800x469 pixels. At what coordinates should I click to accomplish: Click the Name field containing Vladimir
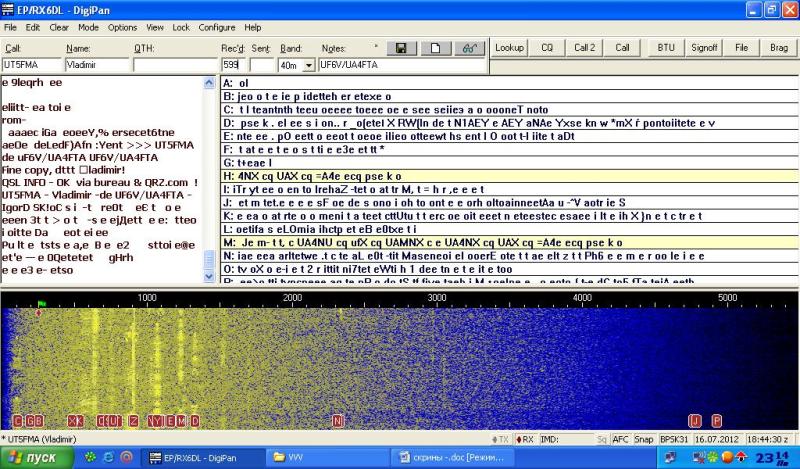tap(97, 65)
